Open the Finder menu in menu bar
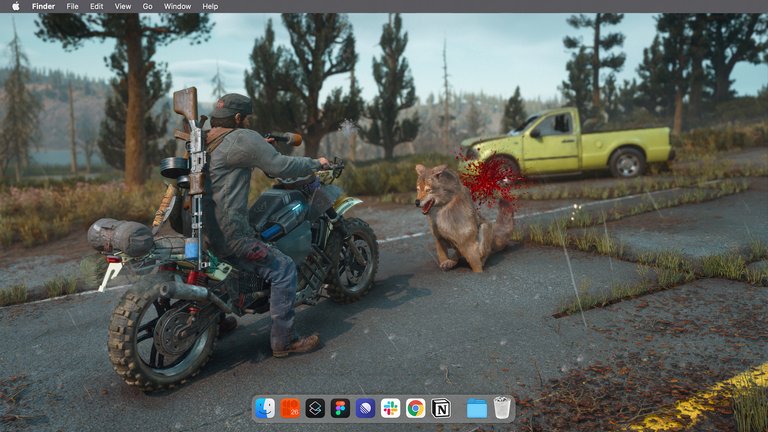Image resolution: width=768 pixels, height=432 pixels. pyautogui.click(x=43, y=6)
